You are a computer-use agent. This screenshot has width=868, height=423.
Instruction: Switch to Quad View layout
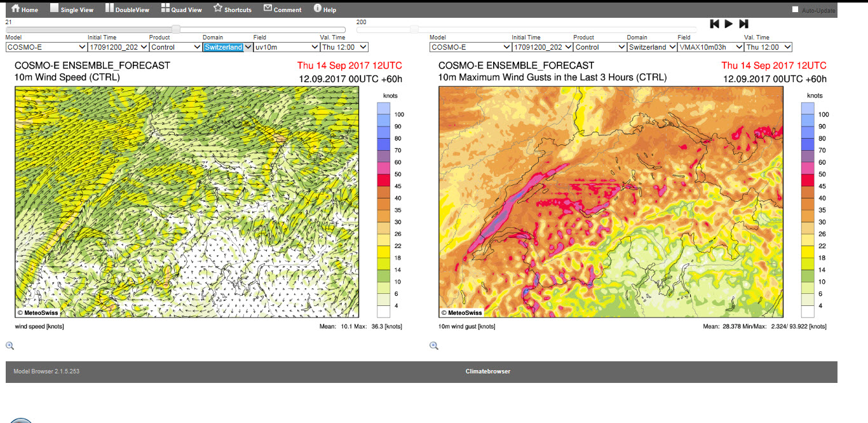(x=166, y=9)
